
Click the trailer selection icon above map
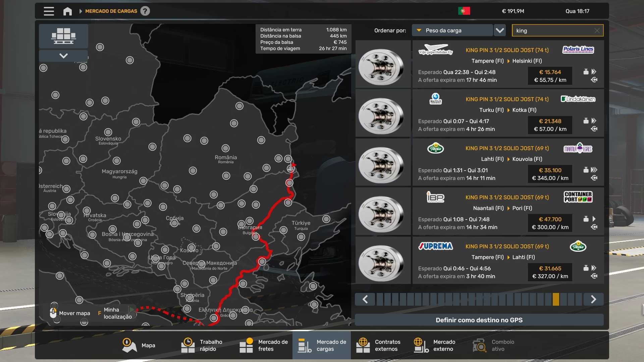coord(63,36)
